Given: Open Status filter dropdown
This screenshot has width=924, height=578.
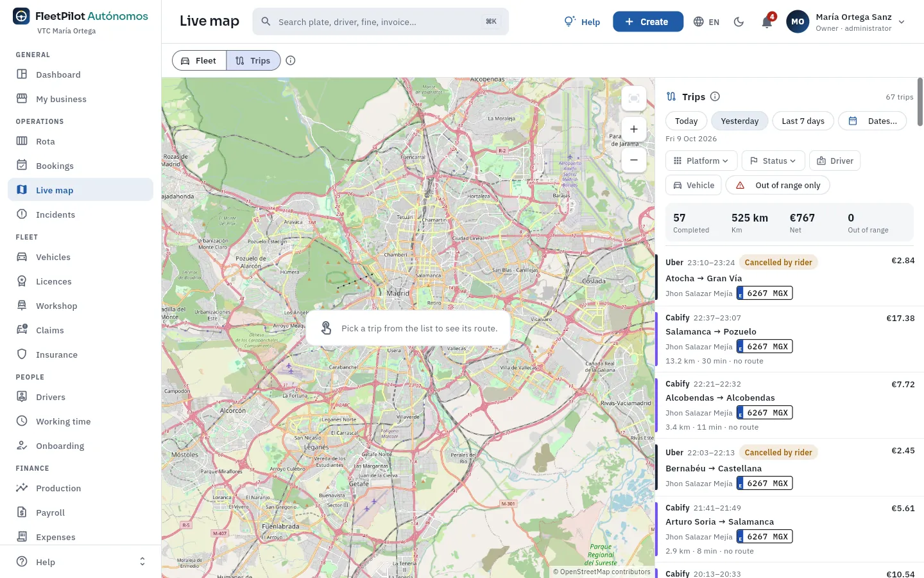Looking at the screenshot, I should coord(773,161).
